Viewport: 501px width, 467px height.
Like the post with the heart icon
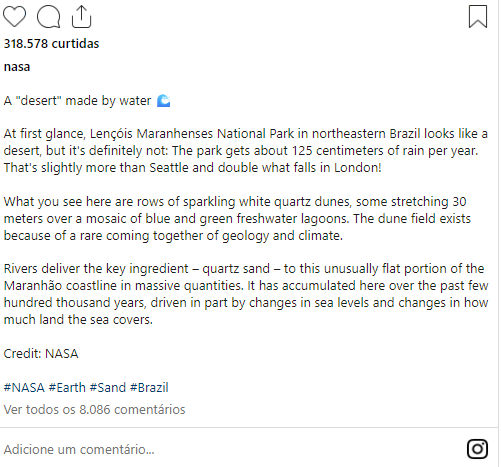coord(14,16)
